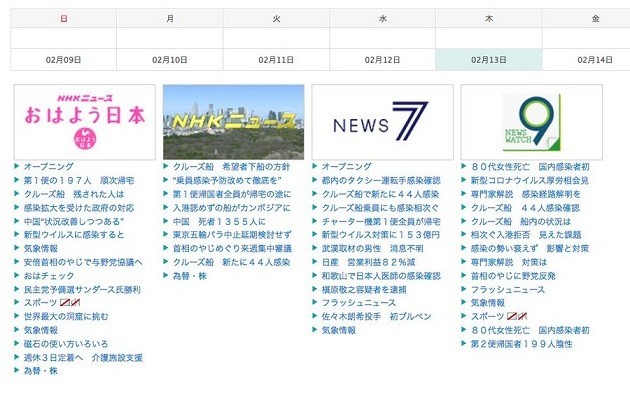Open 相次ぐ入港拒否 見えた課題 link
Image resolution: width=630 pixels, height=393 pixels.
point(526,235)
